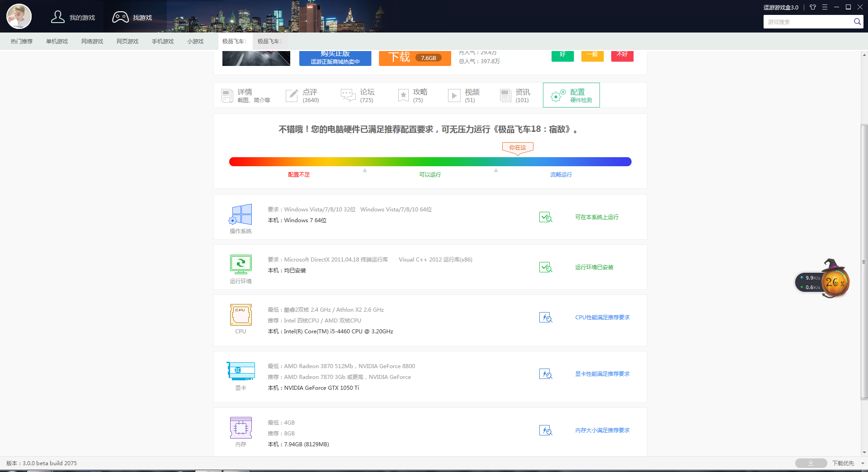This screenshot has height=472, width=868.
Task: Open the user avatar profile picture
Action: (x=19, y=16)
